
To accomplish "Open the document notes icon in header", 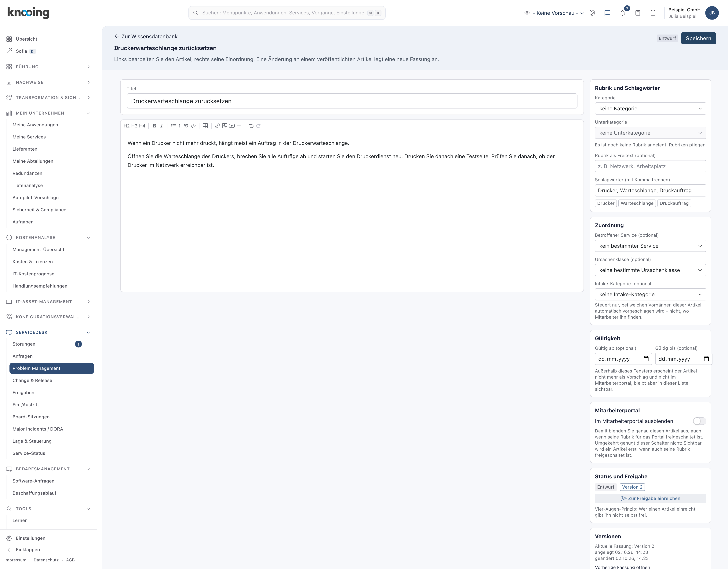I will (x=638, y=13).
